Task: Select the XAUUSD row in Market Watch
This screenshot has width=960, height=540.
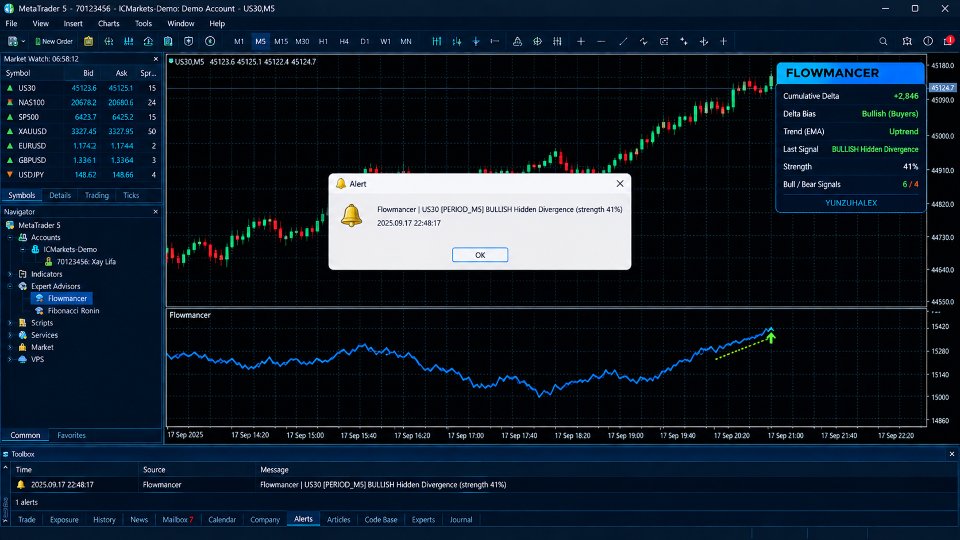Action: (81, 131)
